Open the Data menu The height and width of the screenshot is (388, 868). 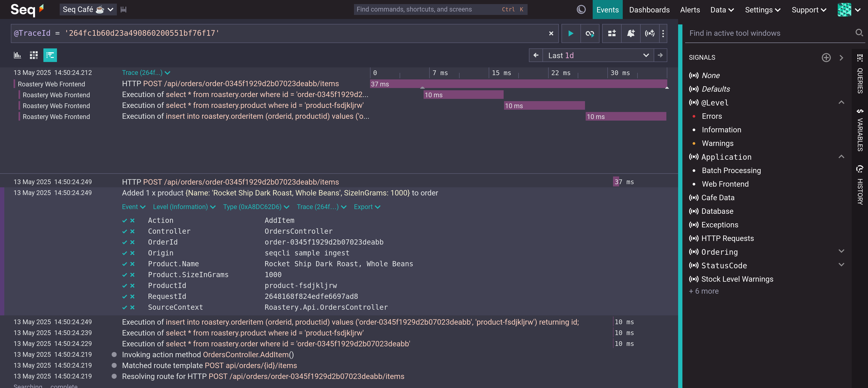722,10
